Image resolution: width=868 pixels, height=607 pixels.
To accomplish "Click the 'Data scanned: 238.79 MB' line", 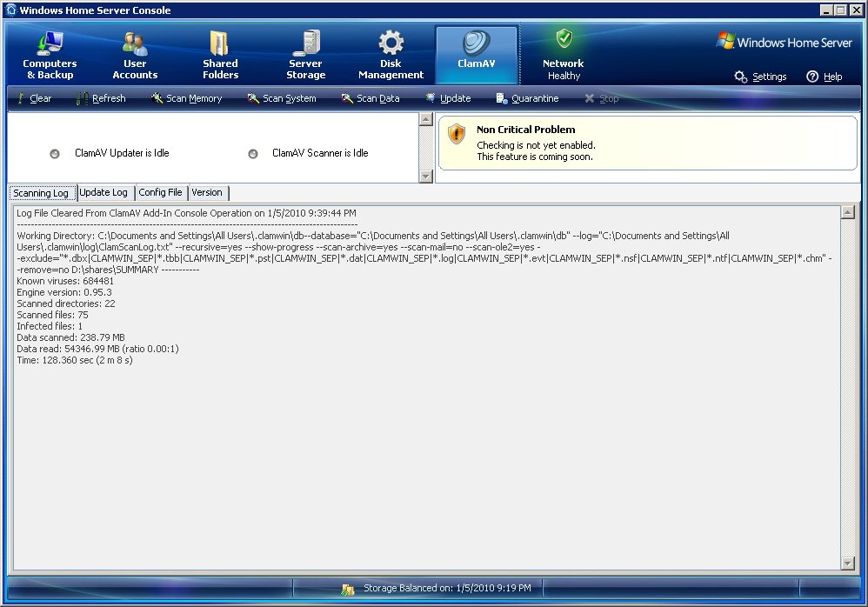I will pyautogui.click(x=70, y=337).
